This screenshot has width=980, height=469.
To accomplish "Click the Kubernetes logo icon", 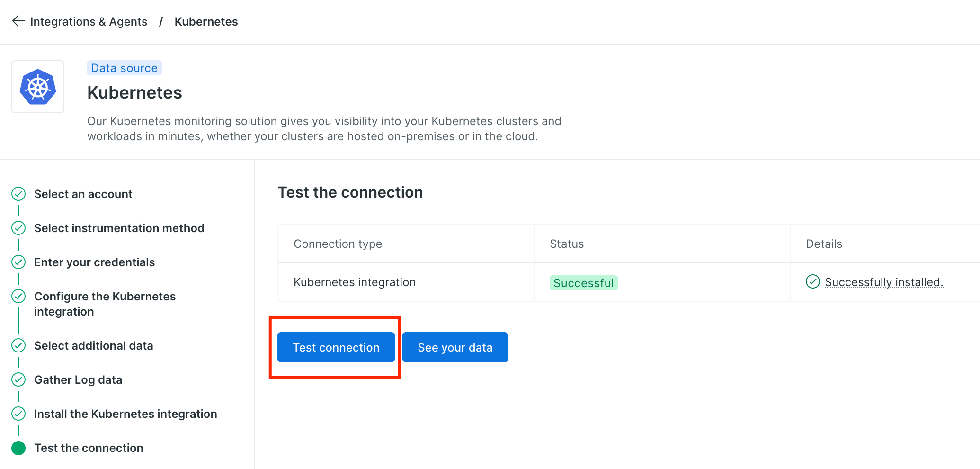I will [x=38, y=87].
